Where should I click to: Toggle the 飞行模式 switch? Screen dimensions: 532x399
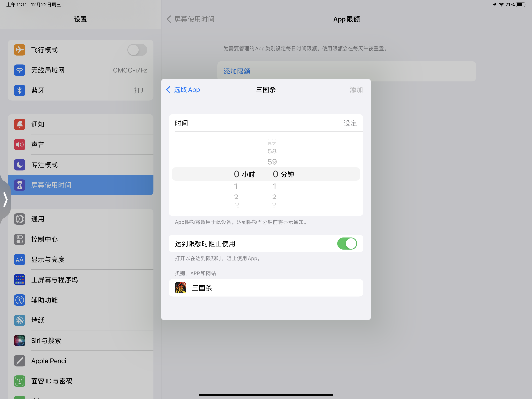137,50
